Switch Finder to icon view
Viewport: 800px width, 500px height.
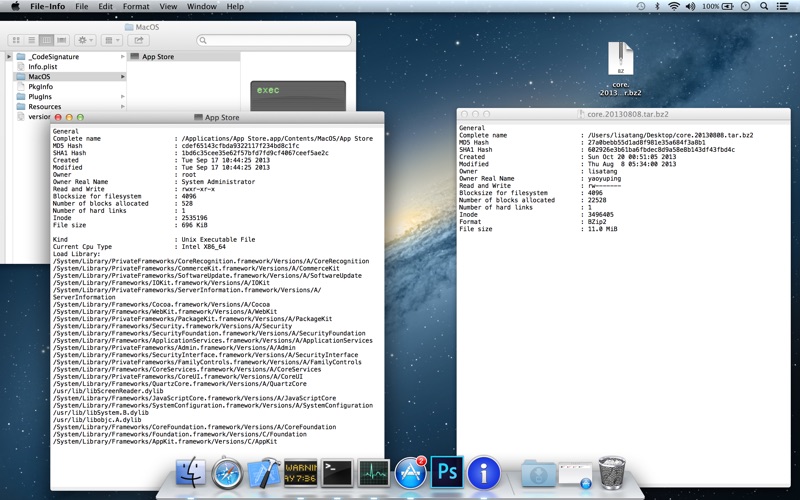pyautogui.click(x=16, y=40)
